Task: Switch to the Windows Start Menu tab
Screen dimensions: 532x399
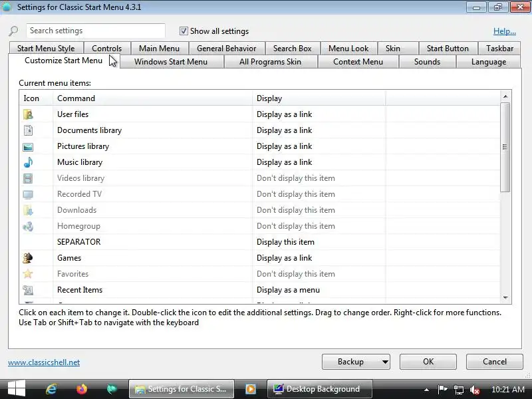Action: click(171, 62)
